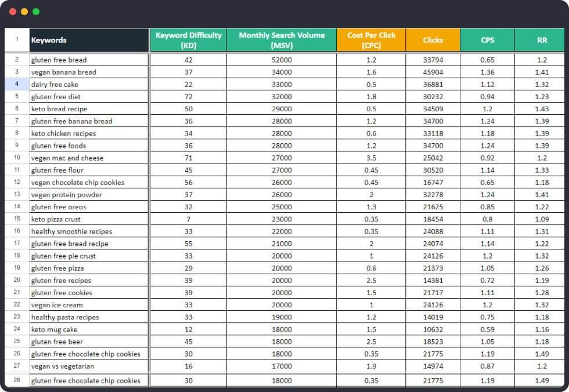Select the Keywords column header

point(88,40)
